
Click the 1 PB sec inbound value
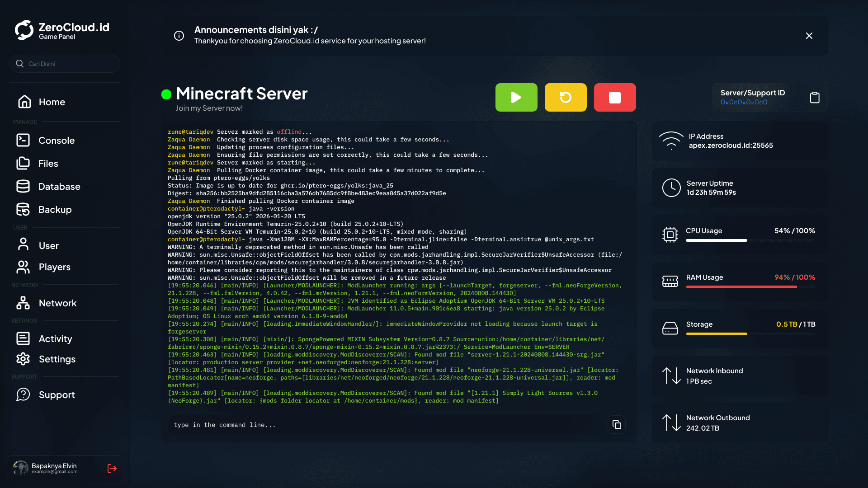699,381
